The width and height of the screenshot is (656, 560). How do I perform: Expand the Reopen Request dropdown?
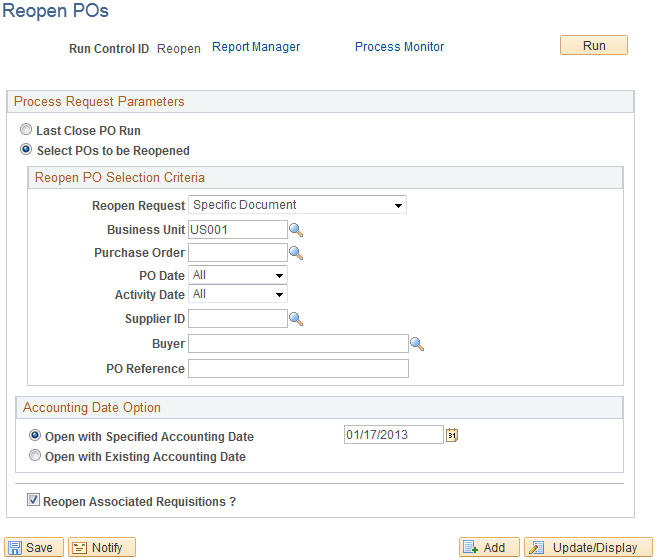click(297, 205)
